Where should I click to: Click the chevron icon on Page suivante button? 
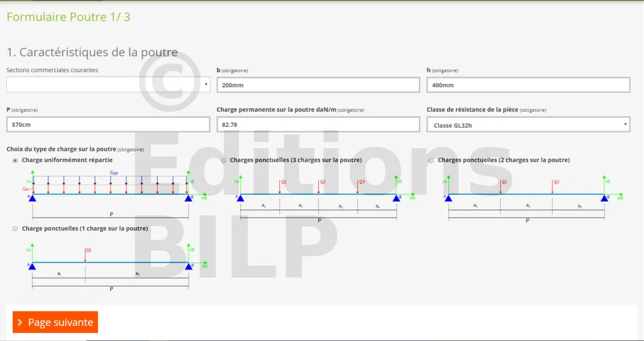21,323
